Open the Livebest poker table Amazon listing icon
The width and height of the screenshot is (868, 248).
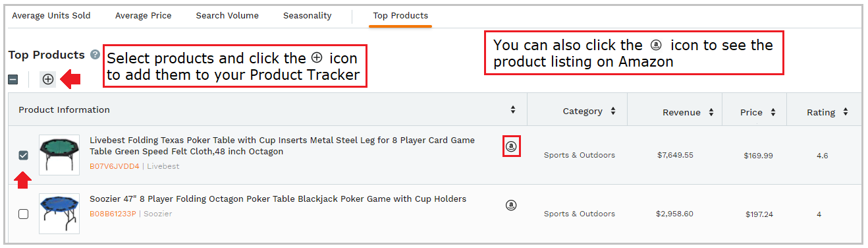[511, 146]
